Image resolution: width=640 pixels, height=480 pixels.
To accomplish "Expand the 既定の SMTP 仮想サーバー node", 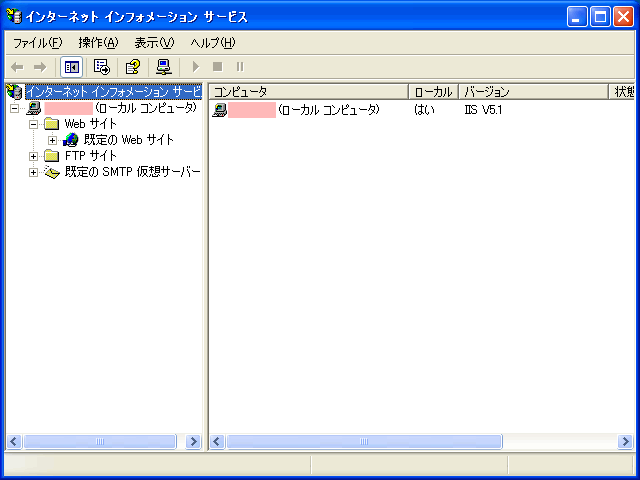I will pos(34,172).
